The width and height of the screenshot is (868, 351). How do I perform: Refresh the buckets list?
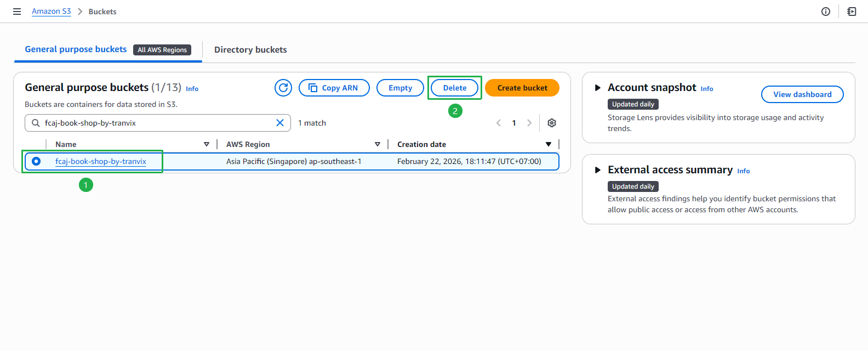click(283, 88)
